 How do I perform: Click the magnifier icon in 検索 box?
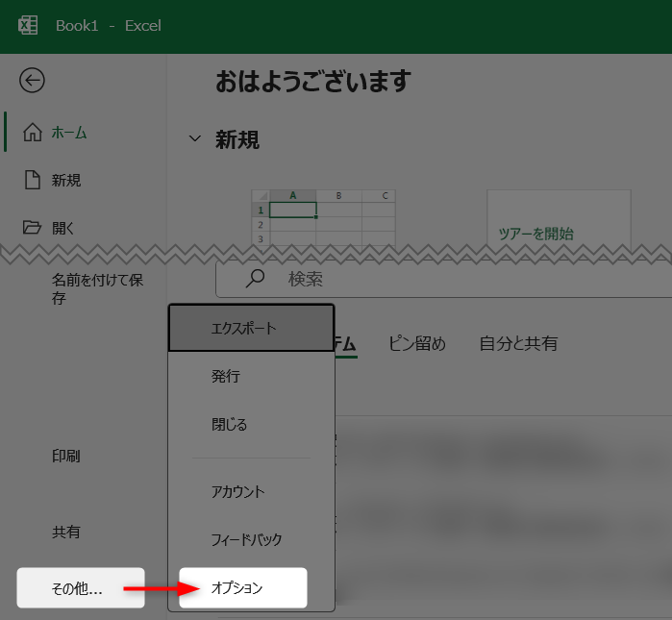(x=255, y=279)
